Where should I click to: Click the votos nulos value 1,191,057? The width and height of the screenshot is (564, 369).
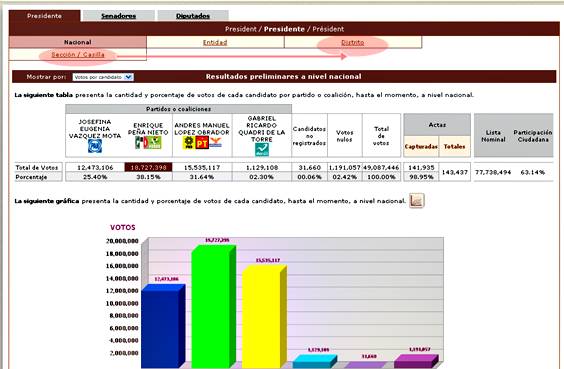[x=345, y=167]
